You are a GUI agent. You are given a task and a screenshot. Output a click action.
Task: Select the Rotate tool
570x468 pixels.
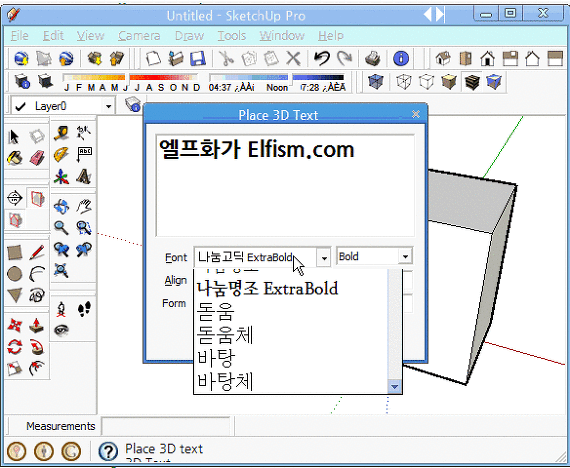(x=15, y=347)
